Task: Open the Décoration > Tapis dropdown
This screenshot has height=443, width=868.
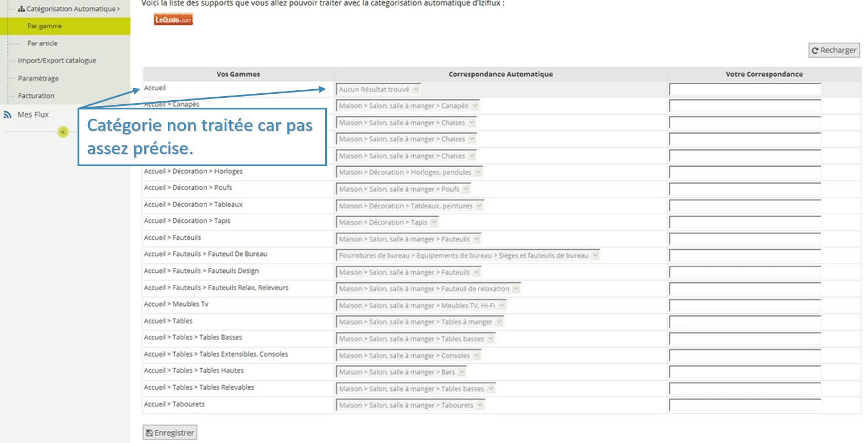Action: [x=387, y=222]
